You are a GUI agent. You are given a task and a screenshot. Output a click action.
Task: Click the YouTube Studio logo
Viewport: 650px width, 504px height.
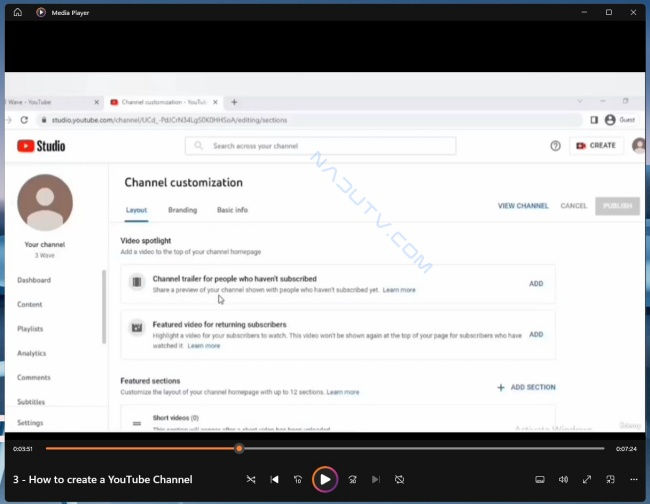pos(41,146)
